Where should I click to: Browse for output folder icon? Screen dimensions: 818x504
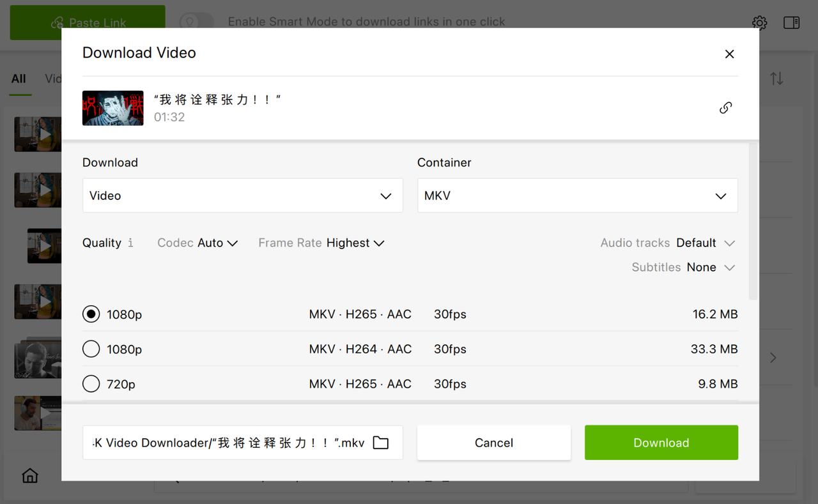click(381, 443)
